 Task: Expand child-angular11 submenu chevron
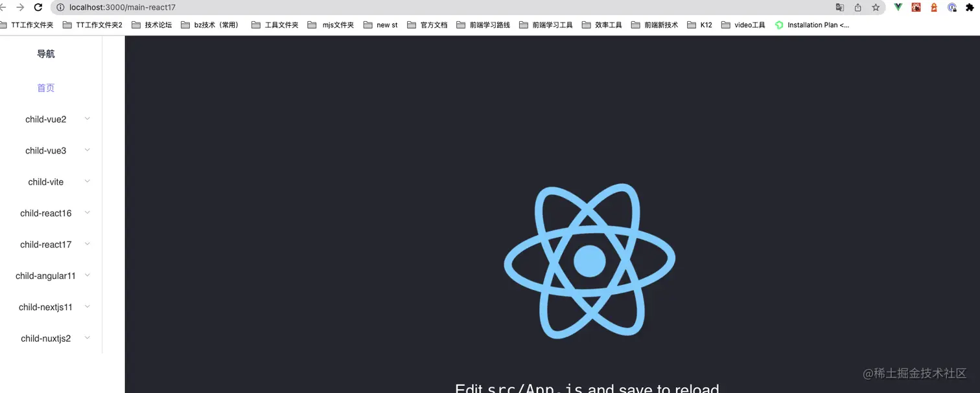point(87,275)
